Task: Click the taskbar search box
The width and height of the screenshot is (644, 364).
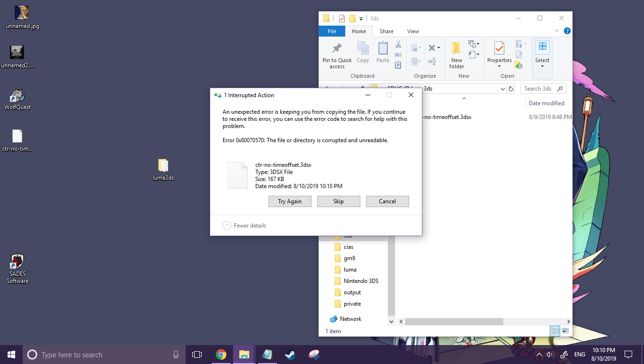Action: pyautogui.click(x=104, y=355)
